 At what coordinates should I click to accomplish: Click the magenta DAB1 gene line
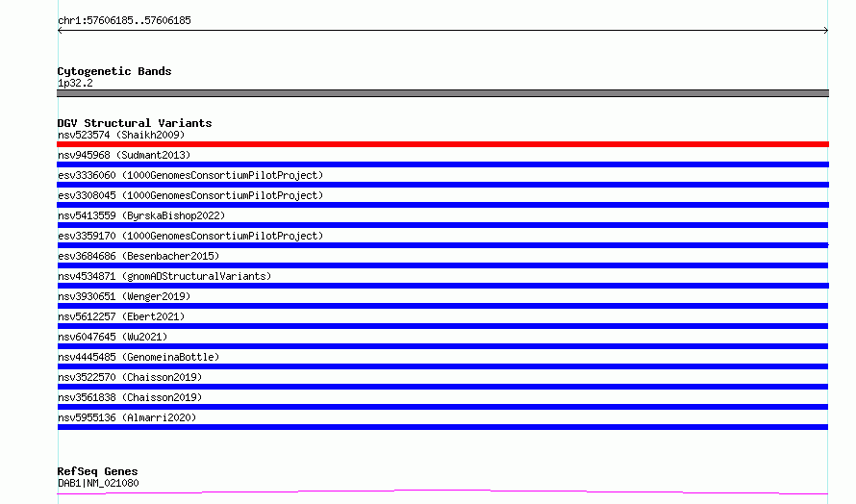point(442,491)
